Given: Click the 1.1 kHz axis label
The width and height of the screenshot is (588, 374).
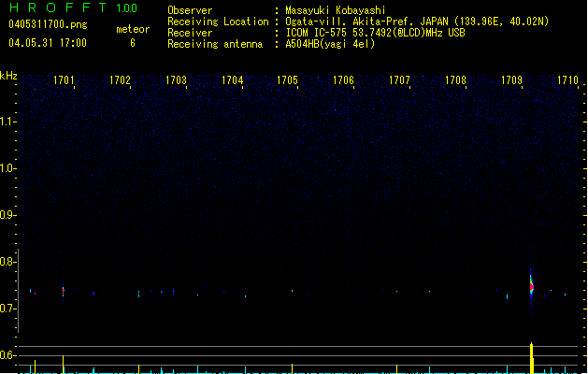Looking at the screenshot, I should pyautogui.click(x=7, y=122).
